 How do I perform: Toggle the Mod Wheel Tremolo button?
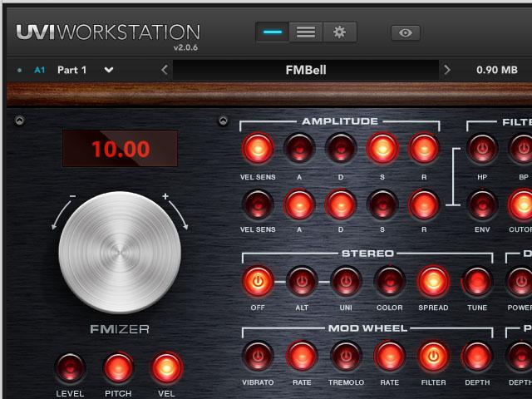point(346,356)
